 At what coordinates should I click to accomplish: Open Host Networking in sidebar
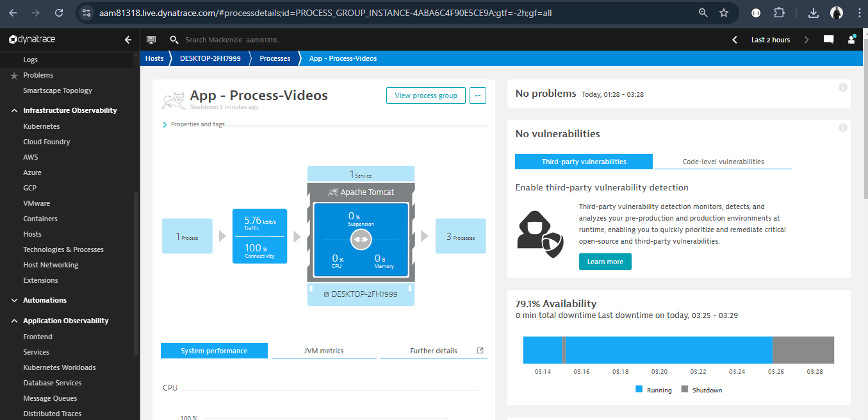51,265
